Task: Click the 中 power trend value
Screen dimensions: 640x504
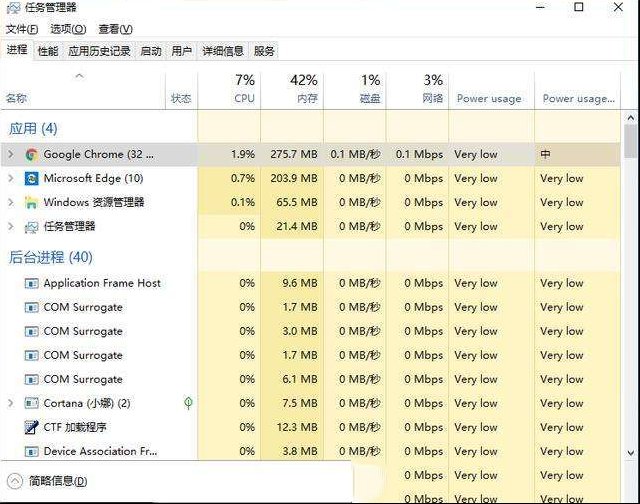Action: pos(545,154)
